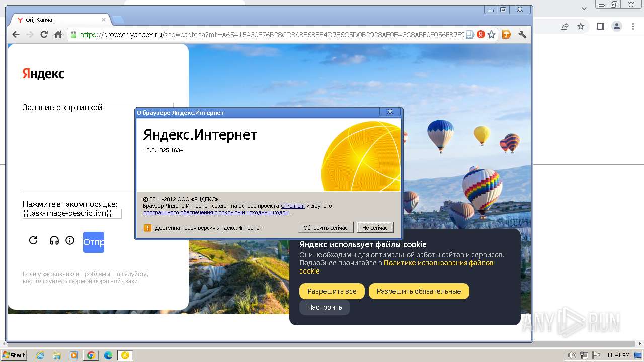Open profile avatar in background Chrome window
This screenshot has width=644, height=362.
[x=616, y=26]
